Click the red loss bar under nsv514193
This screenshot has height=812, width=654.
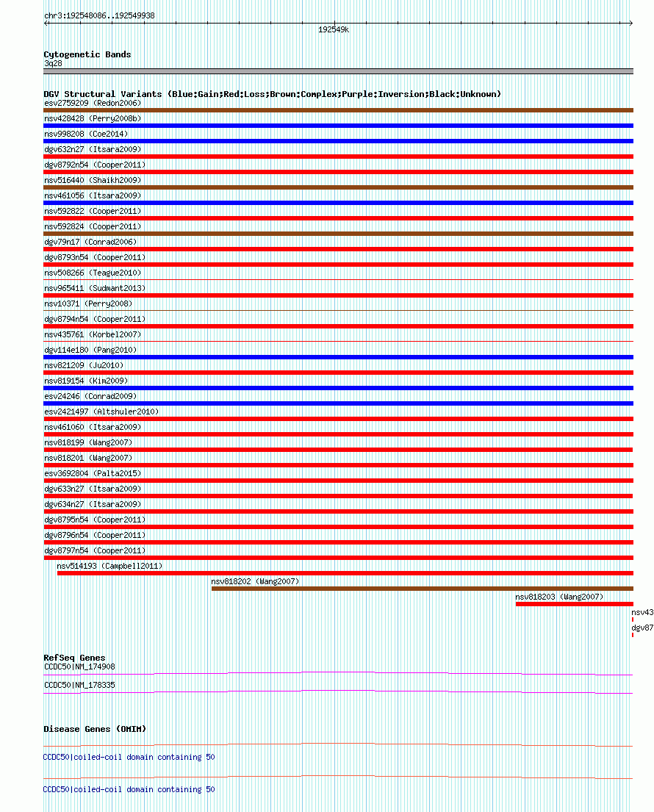(345, 573)
